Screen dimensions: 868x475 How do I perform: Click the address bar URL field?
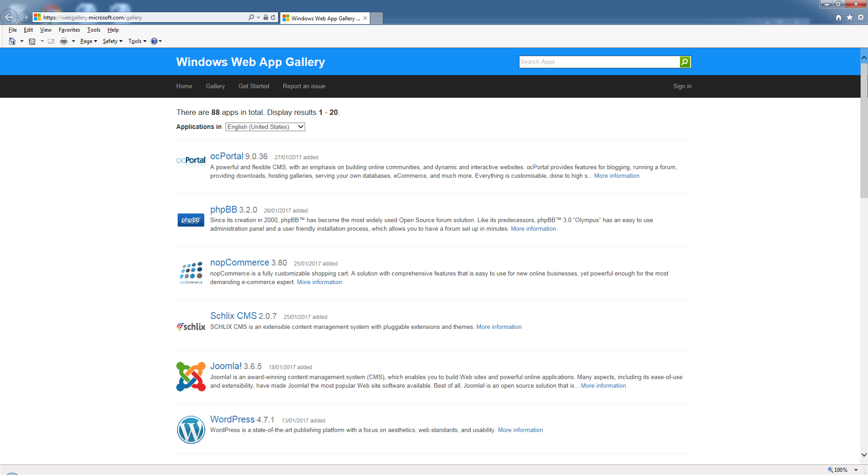tap(140, 18)
